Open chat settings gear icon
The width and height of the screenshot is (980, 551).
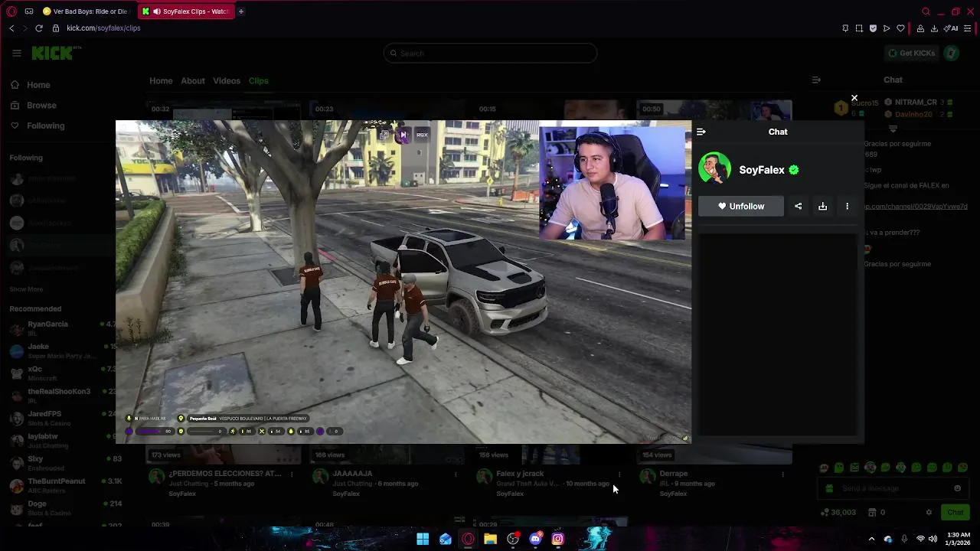[929, 512]
